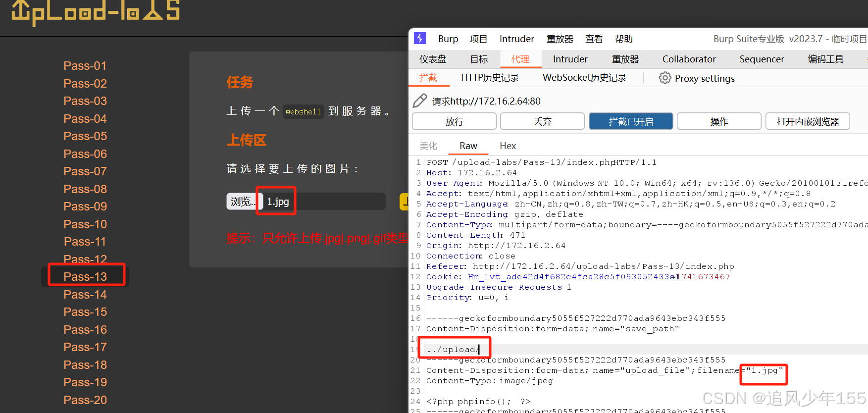Click the Referer header line

tap(580, 266)
